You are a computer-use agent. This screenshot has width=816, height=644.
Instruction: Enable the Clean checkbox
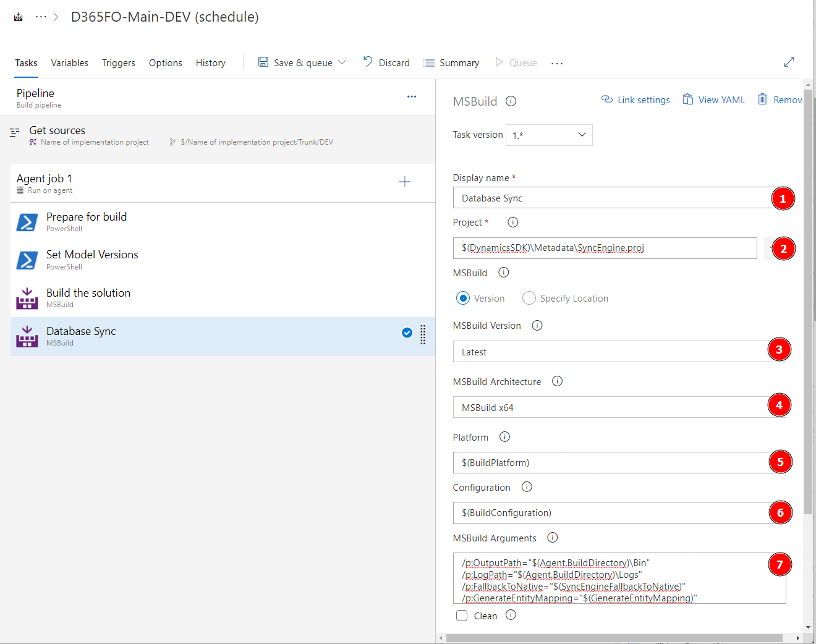pos(462,615)
